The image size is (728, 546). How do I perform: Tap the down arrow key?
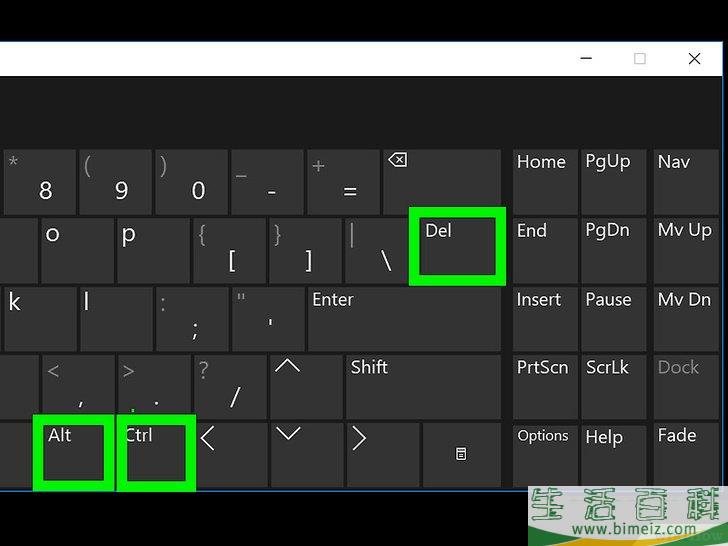tap(307, 454)
